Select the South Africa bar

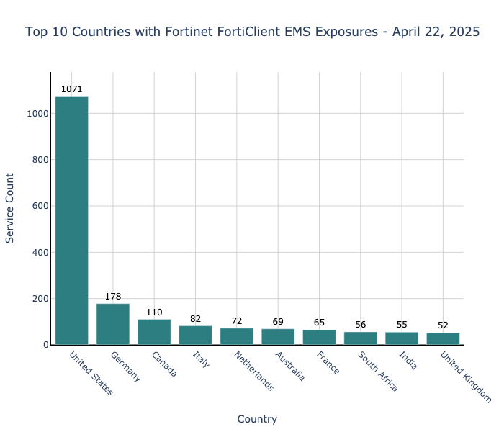pyautogui.click(x=360, y=338)
